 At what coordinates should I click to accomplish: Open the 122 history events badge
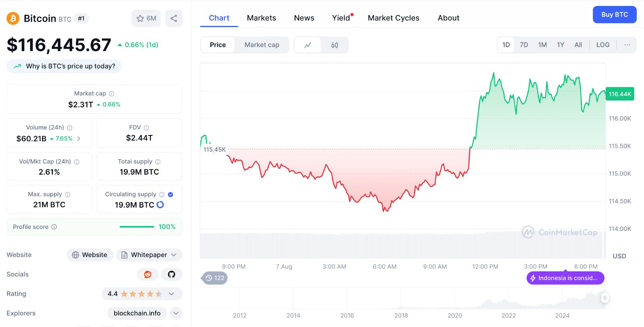click(215, 278)
